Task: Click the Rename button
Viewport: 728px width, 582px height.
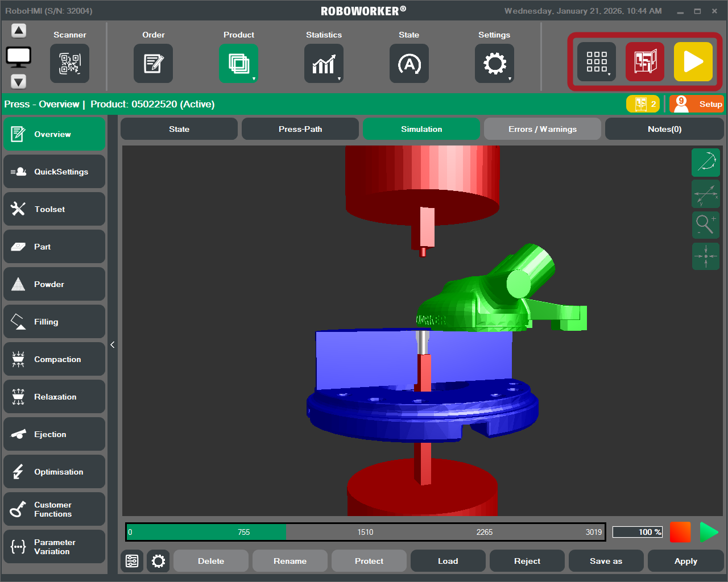Action: pyautogui.click(x=290, y=561)
